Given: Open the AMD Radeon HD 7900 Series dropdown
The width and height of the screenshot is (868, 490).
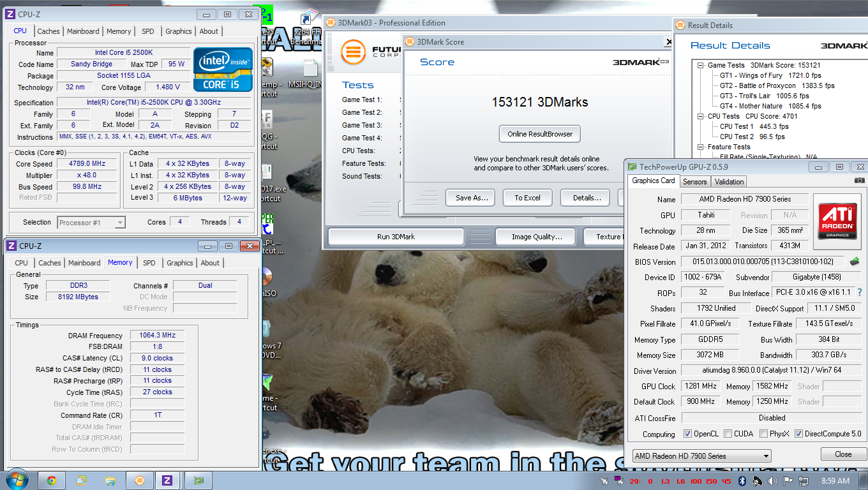Looking at the screenshot, I should click(701, 456).
